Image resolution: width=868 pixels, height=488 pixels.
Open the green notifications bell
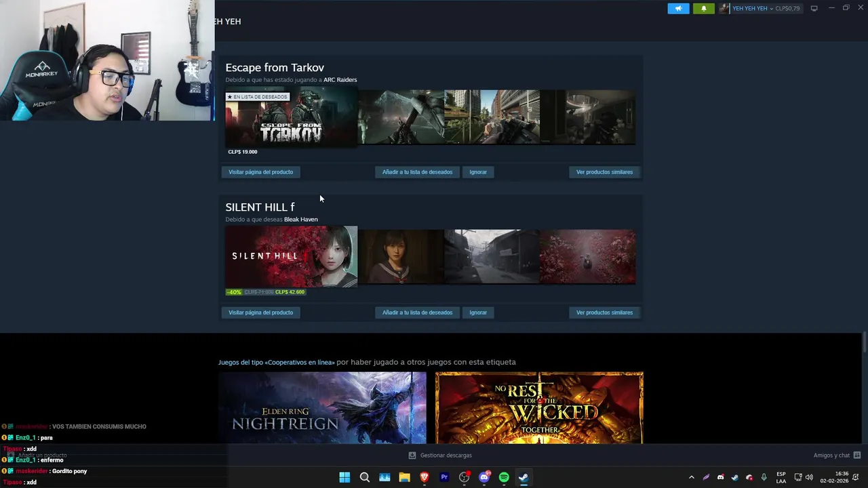pyautogui.click(x=703, y=8)
